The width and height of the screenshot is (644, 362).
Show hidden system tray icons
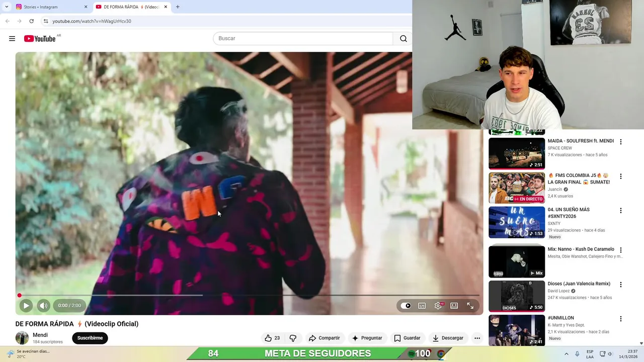pos(566,354)
